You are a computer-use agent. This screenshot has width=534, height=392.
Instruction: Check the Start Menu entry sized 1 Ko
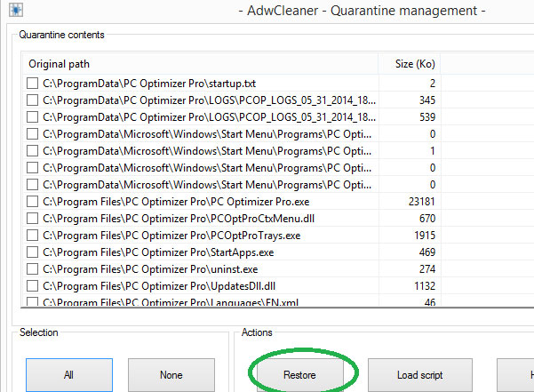(x=33, y=150)
